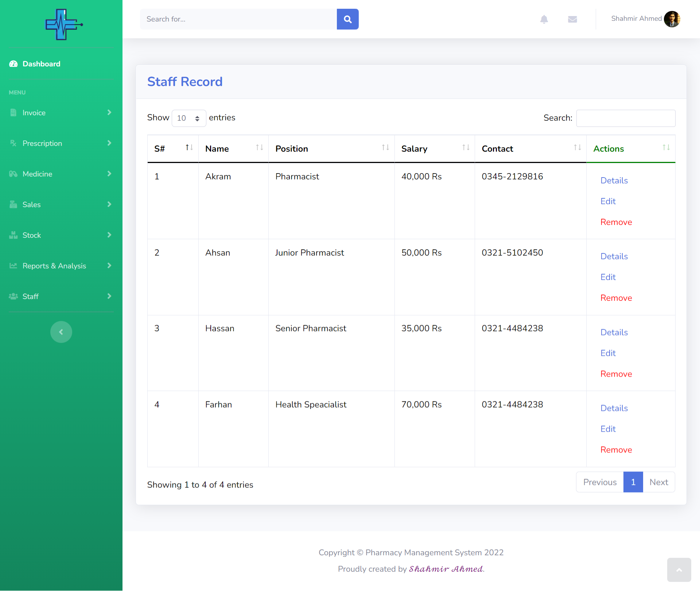Open the notifications bell icon
Viewport: 700px width, 591px height.
544,19
